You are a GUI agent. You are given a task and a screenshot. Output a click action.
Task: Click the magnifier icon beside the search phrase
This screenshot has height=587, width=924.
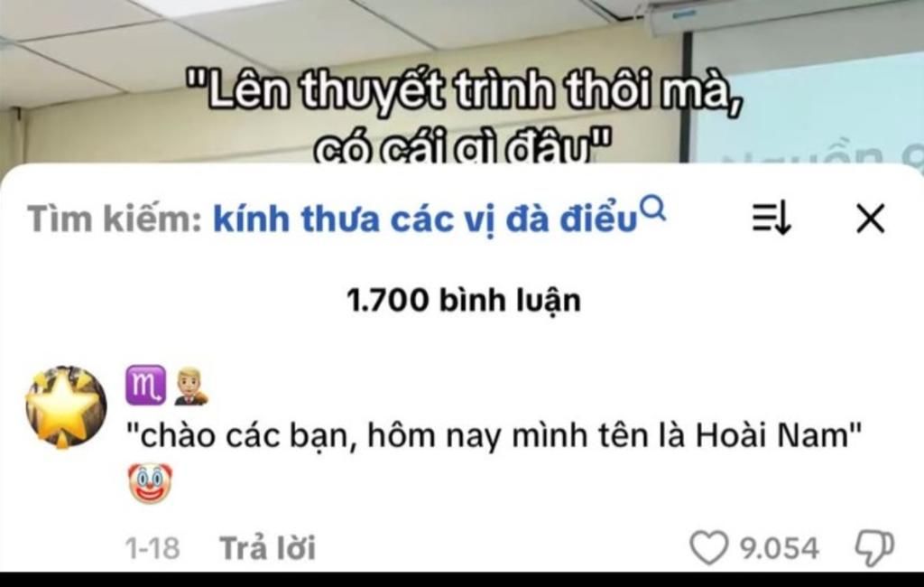(x=653, y=209)
